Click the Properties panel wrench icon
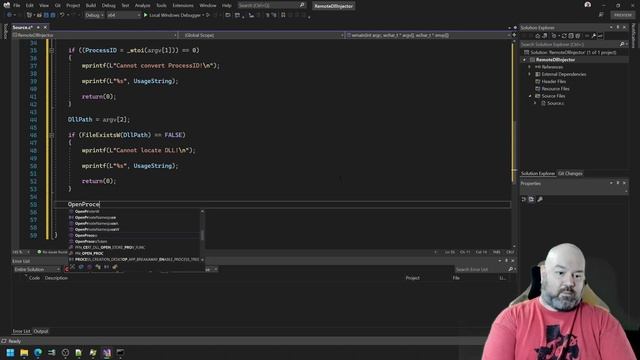Viewport: 640px width, 360px height. tap(540, 200)
